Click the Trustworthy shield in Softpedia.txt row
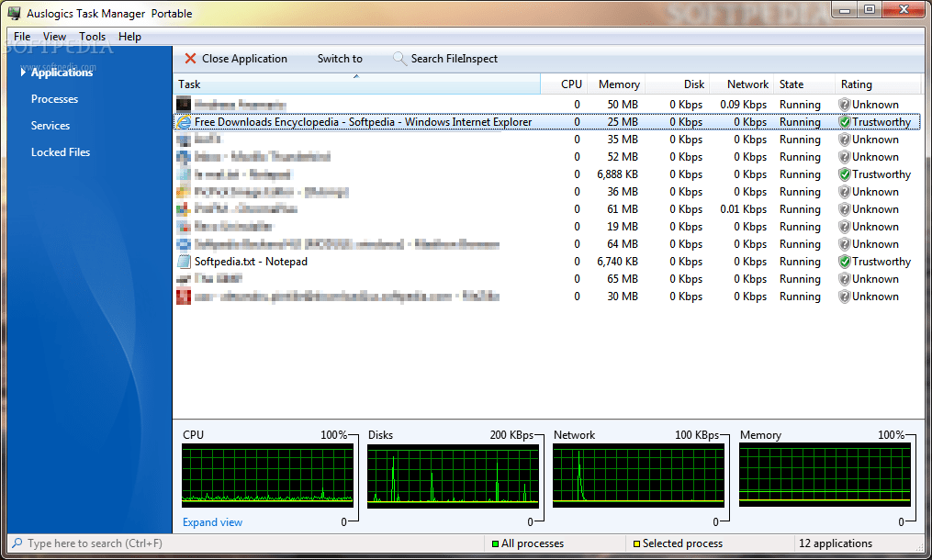This screenshot has width=932, height=560. [x=844, y=262]
